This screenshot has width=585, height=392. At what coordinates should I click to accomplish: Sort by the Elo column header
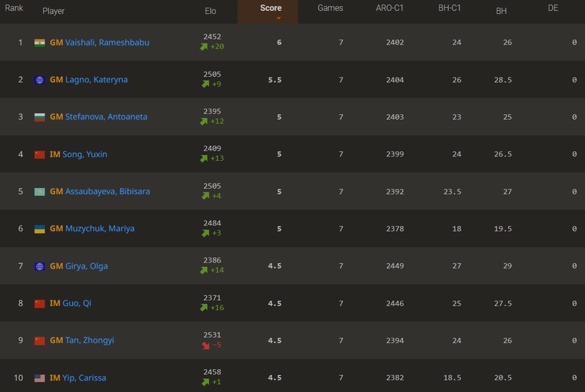(x=211, y=11)
